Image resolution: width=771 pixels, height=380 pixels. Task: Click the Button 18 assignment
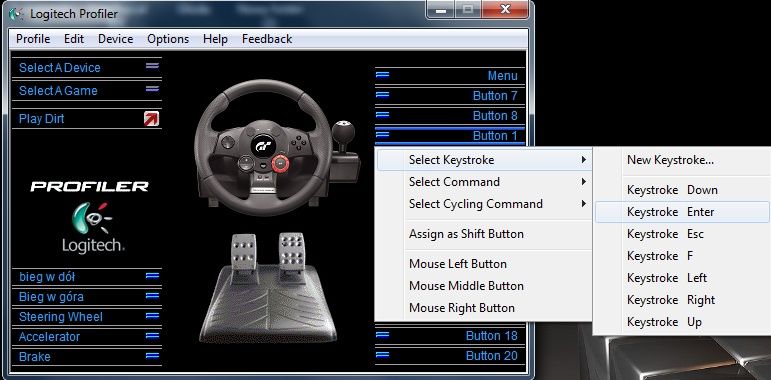[x=450, y=336]
